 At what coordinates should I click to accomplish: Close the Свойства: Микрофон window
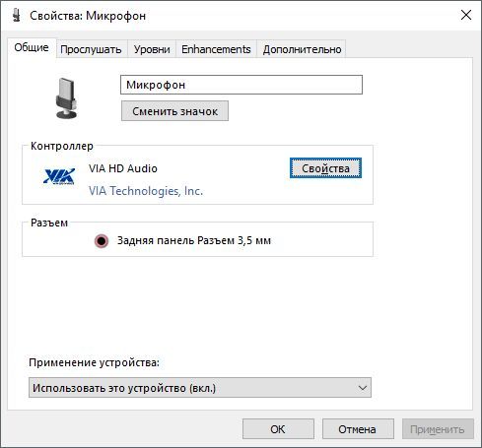pyautogui.click(x=466, y=15)
